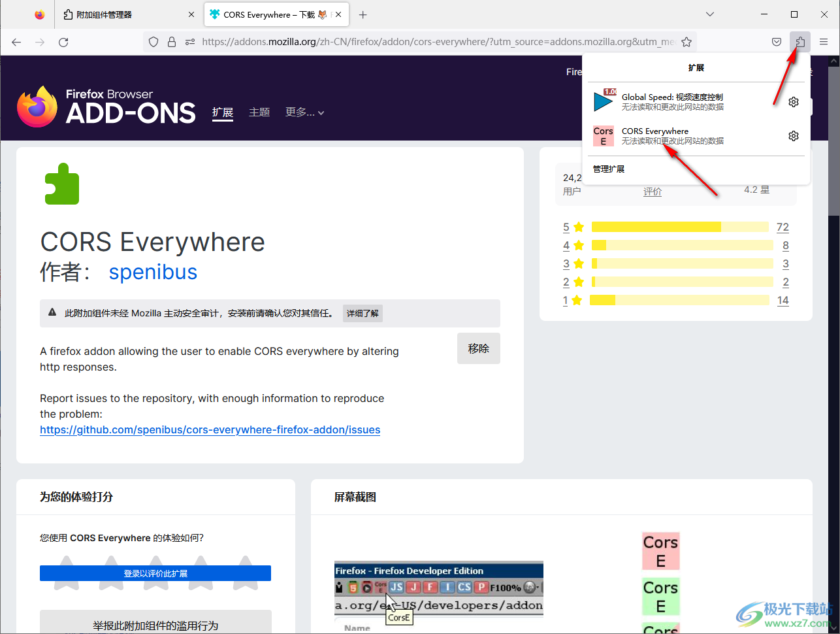Expand the 更多... dropdown menu

[x=304, y=112]
